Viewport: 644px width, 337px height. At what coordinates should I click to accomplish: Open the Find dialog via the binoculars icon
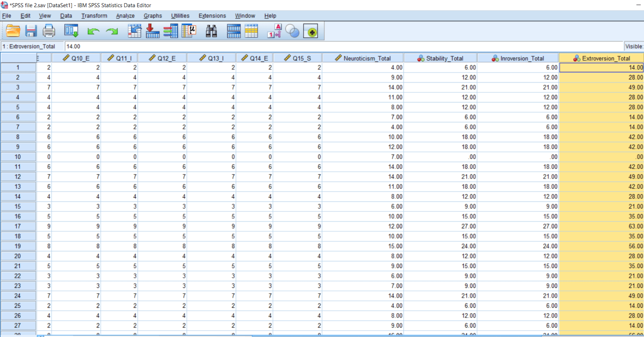211,31
